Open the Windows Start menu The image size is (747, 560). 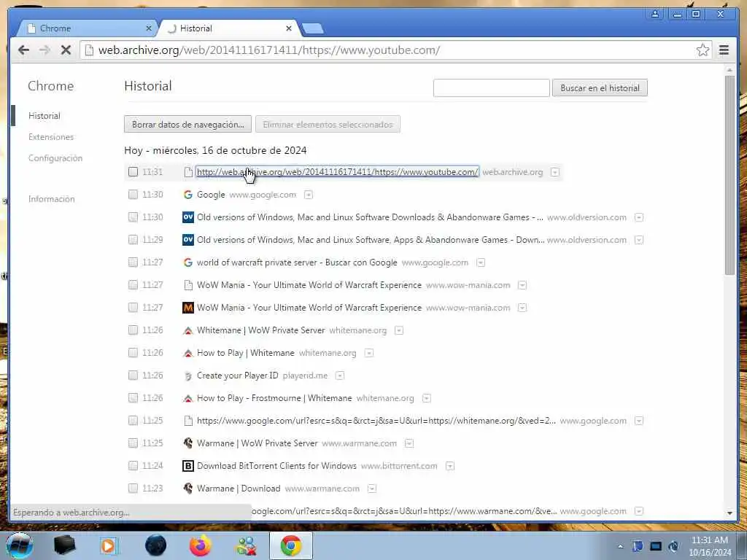tap(19, 545)
